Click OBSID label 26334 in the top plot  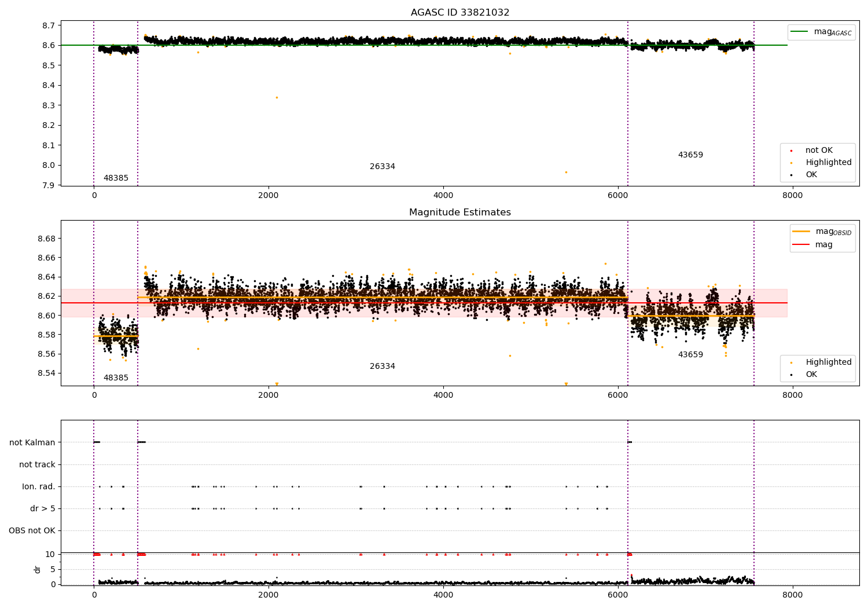click(382, 167)
